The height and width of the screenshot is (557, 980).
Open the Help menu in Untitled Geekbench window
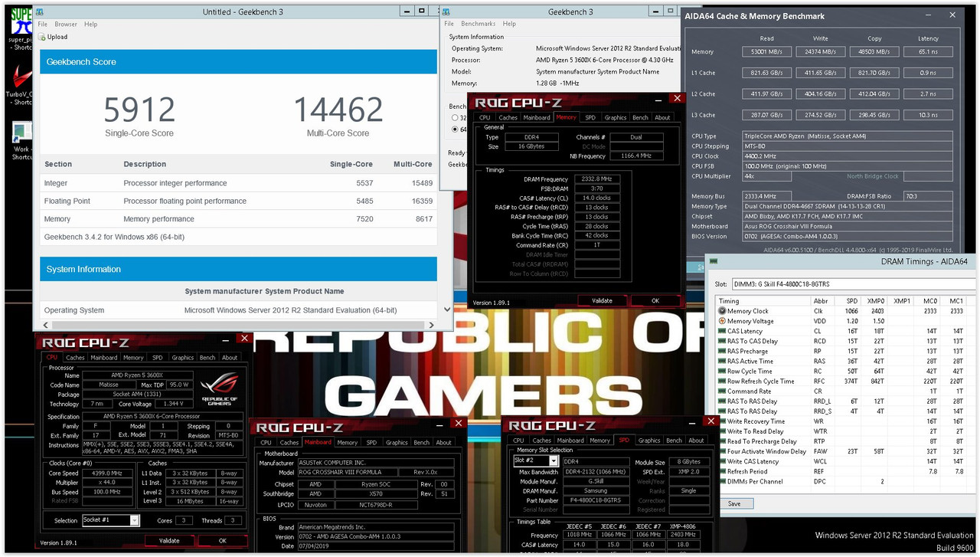pos(91,25)
